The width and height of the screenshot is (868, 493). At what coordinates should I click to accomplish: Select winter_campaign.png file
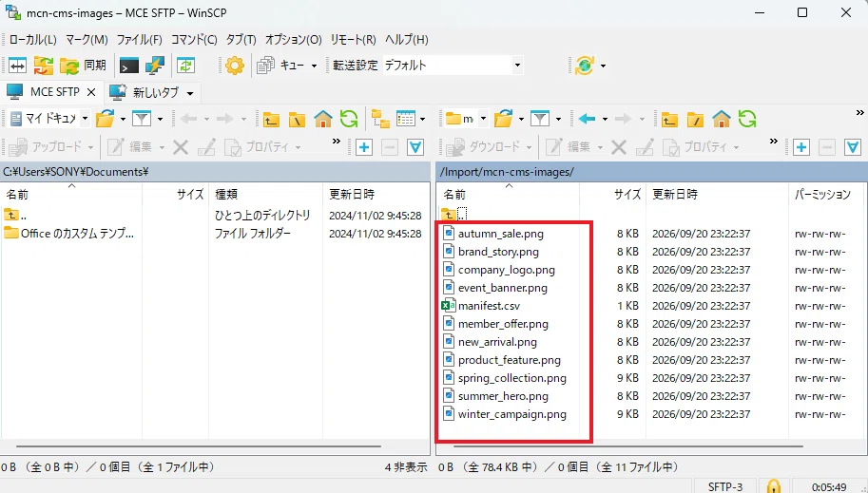coord(512,414)
